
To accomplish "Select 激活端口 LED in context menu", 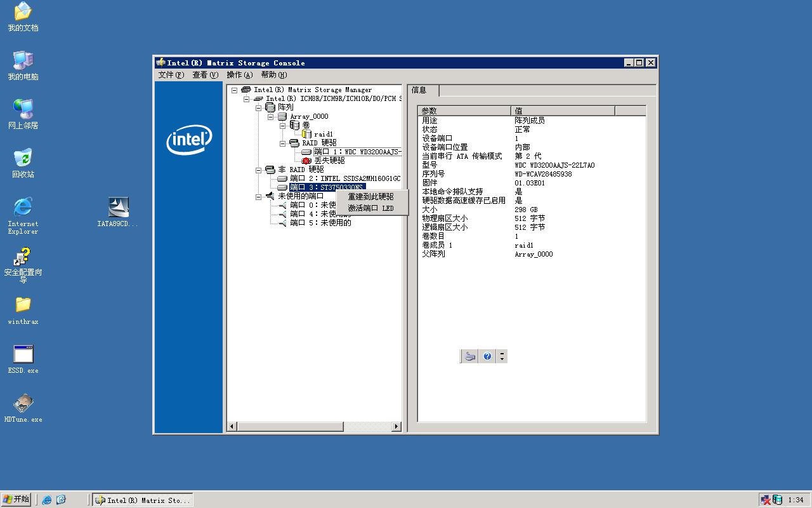I will [x=370, y=208].
